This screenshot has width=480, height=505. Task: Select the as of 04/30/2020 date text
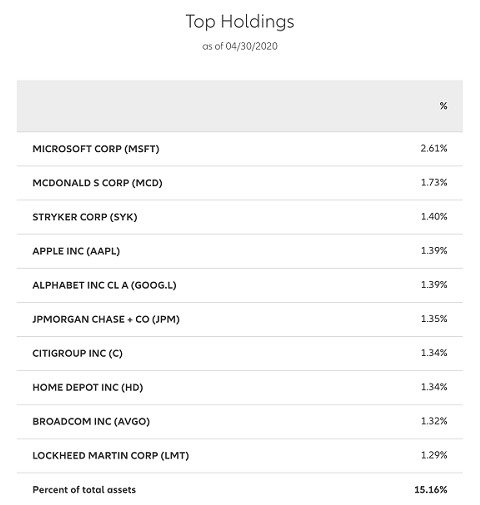[x=240, y=46]
